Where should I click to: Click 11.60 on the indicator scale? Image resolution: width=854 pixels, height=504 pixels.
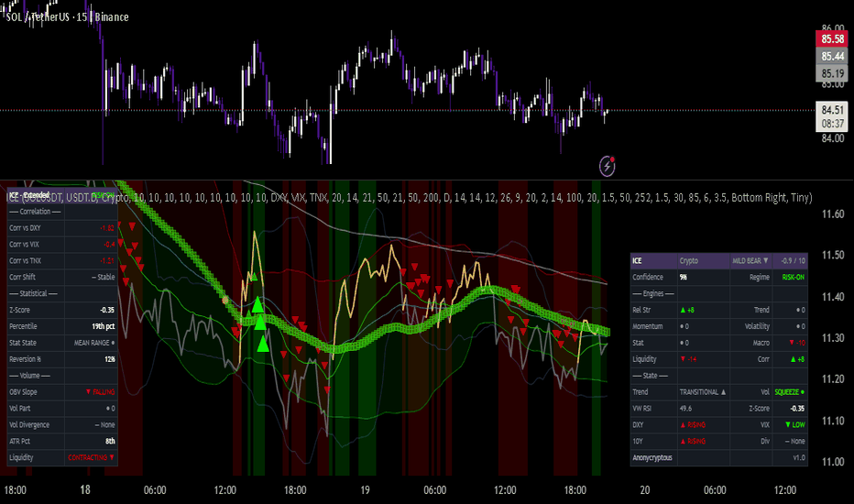833,214
